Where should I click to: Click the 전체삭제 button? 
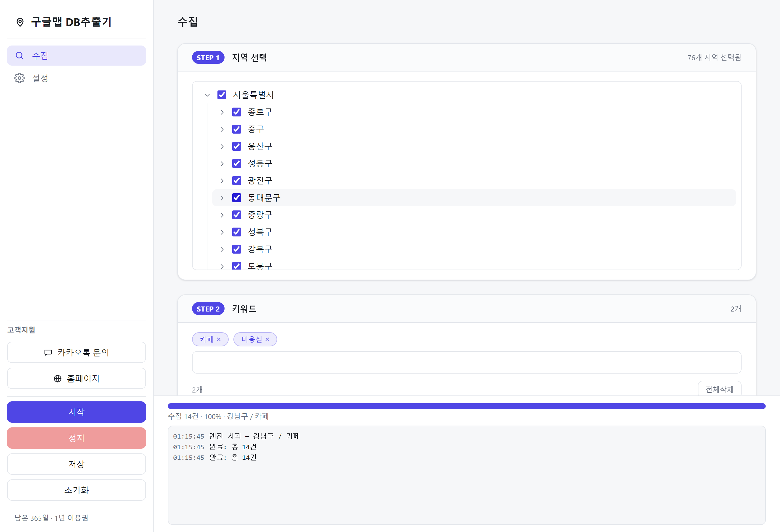pyautogui.click(x=720, y=389)
